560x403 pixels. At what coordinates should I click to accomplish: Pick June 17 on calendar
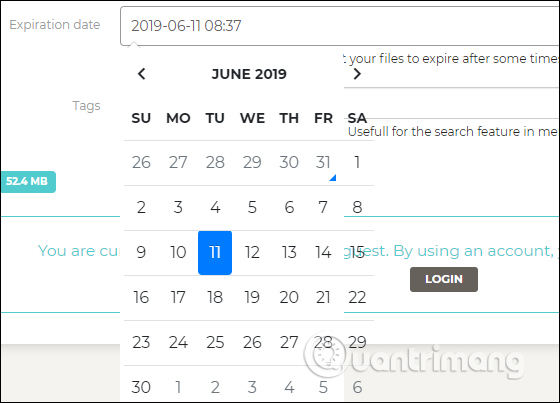178,298
